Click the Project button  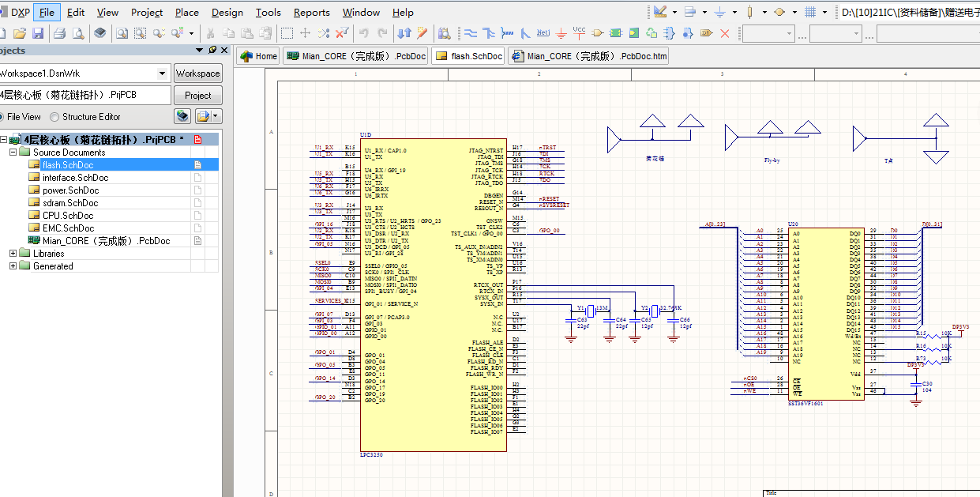(x=197, y=96)
